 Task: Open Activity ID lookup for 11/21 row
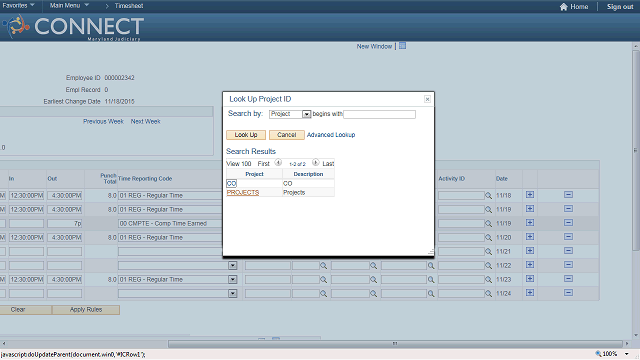pos(488,252)
